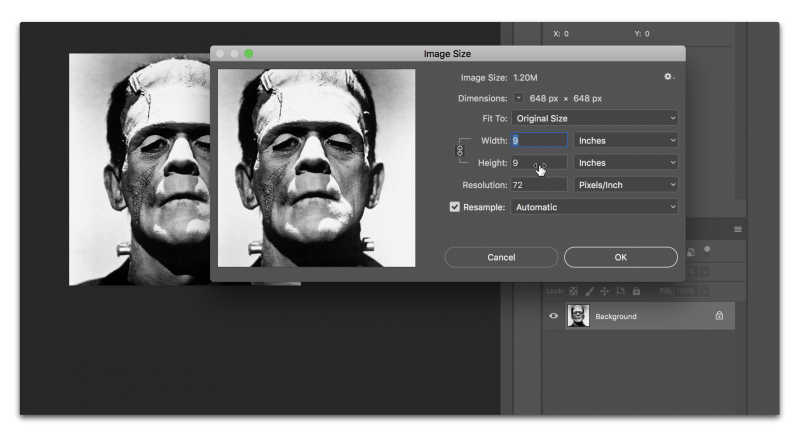
Task: Open the Resample Automatic method dropdown
Action: click(595, 207)
